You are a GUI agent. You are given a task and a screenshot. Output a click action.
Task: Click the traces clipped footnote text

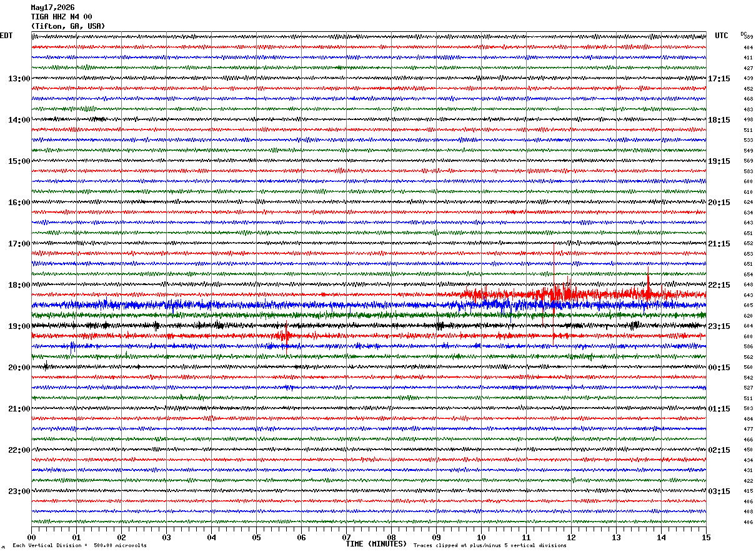point(490,545)
